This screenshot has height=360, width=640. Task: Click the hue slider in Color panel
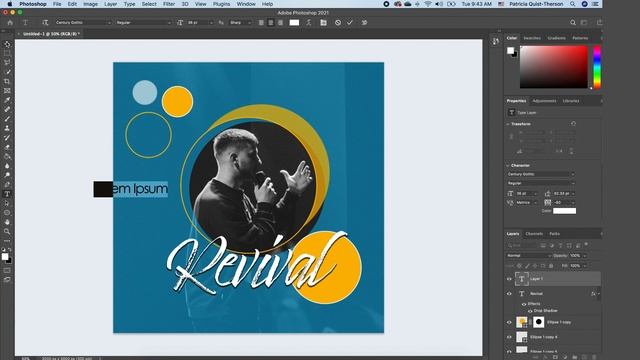(597, 67)
